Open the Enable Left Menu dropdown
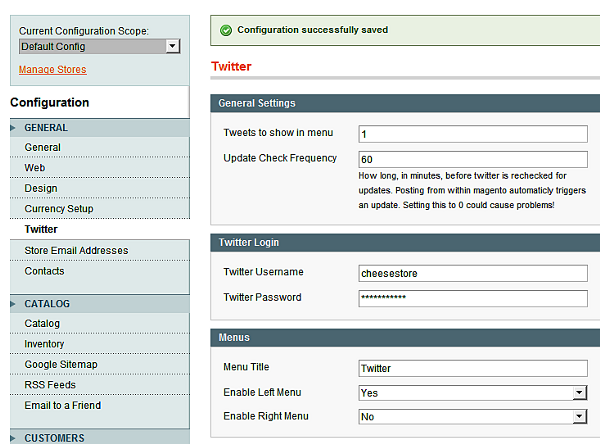 coord(473,393)
